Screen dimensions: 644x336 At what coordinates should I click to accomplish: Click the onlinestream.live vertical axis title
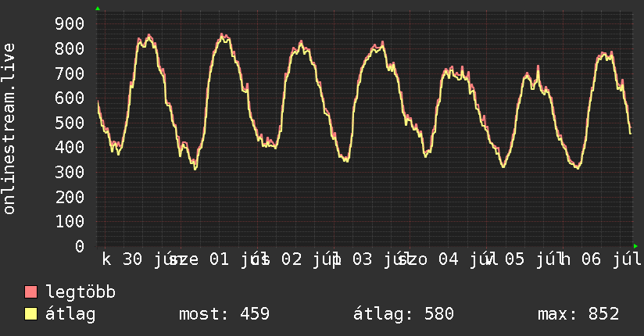click(9, 129)
